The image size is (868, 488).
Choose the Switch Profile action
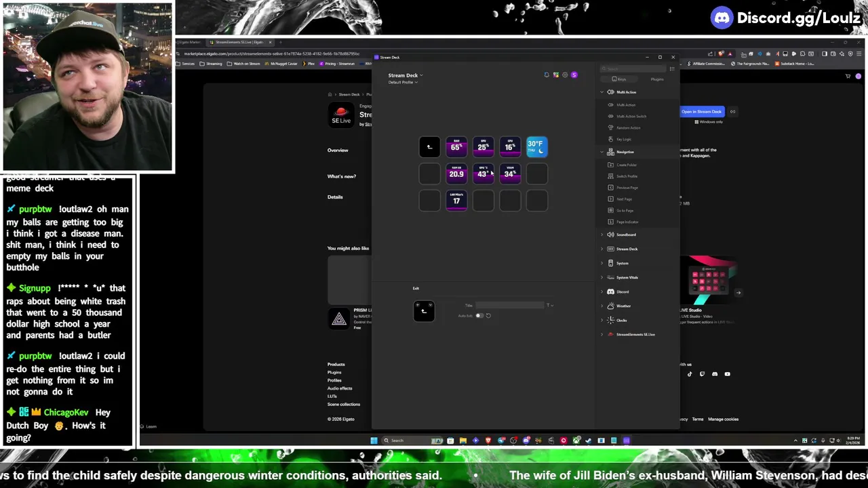tap(623, 176)
